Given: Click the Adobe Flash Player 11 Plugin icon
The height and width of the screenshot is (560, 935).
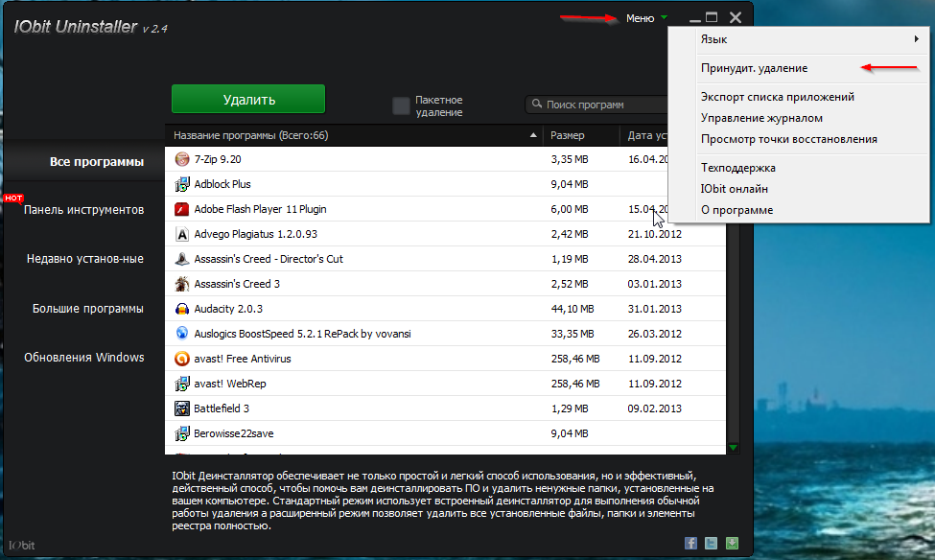Looking at the screenshot, I should pyautogui.click(x=182, y=209).
